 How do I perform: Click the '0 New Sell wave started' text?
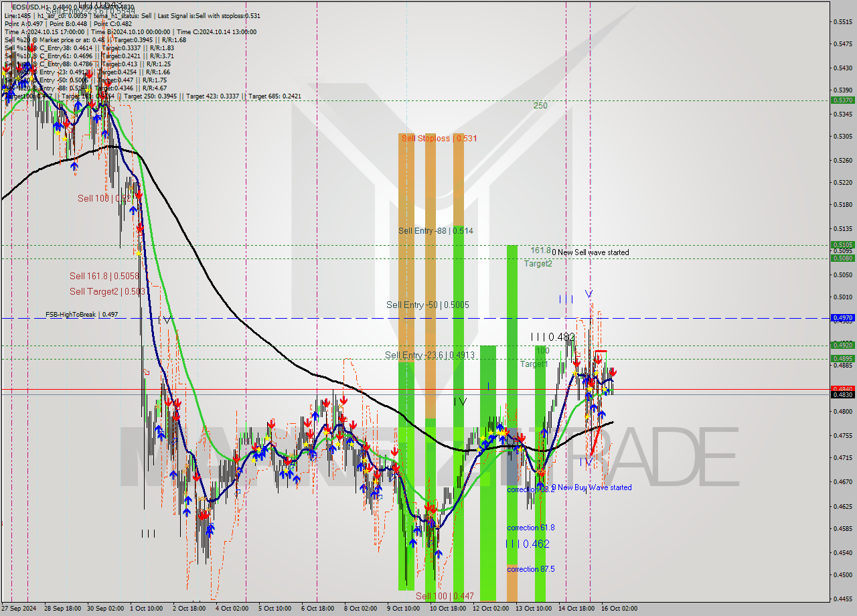591,252
